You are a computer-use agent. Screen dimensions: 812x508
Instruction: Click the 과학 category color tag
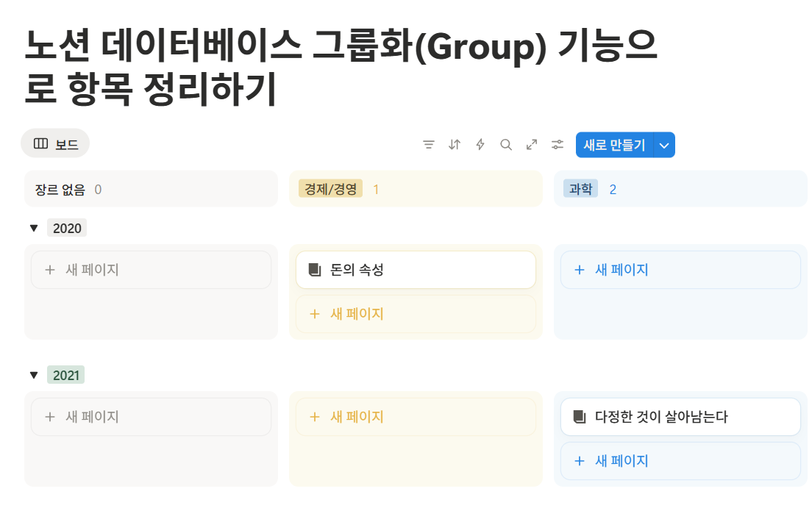(x=580, y=188)
